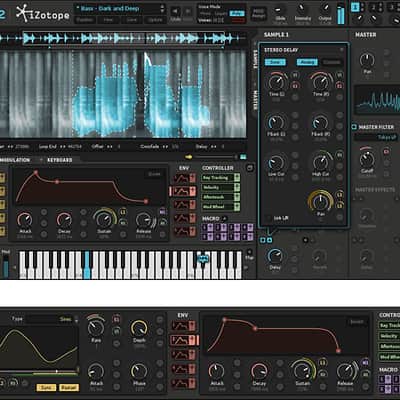400x400 pixels.
Task: Open the LFO Type dropdown in lower panel
Action: click(x=52, y=319)
